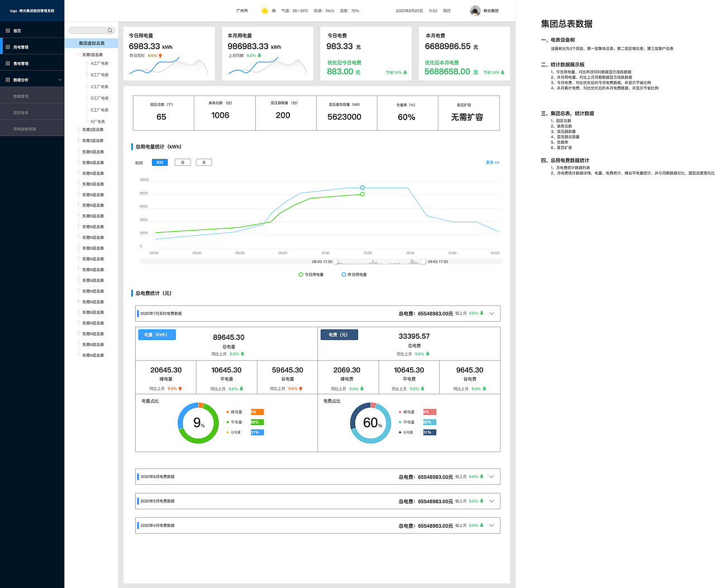Toggle the 谷 legend entry in 电费占比 chart

[x=406, y=432]
